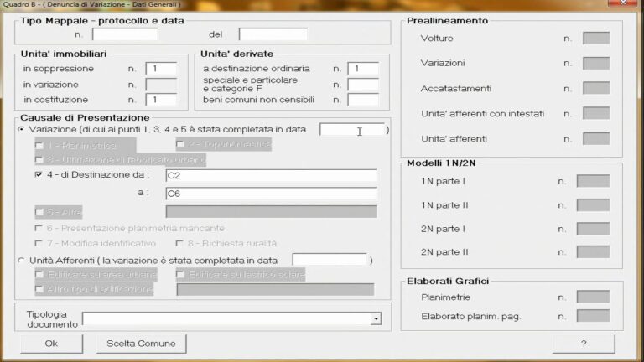Close the Quadro B dialog window

pyautogui.click(x=623, y=3)
